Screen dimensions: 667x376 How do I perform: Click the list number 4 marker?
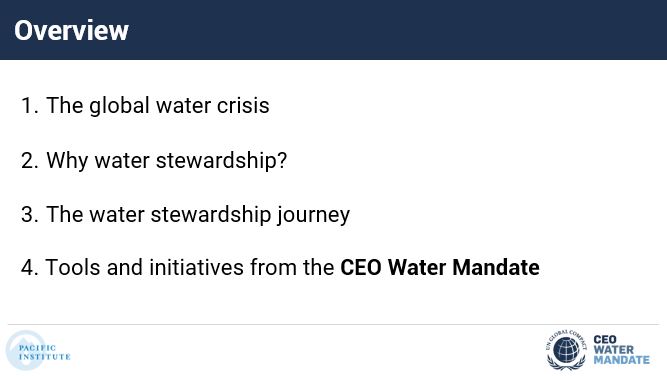click(x=29, y=268)
